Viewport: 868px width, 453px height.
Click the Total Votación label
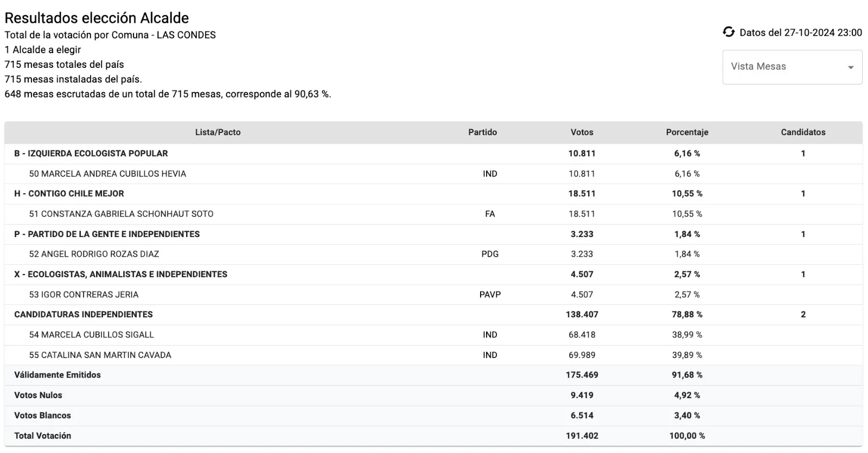[x=42, y=436]
